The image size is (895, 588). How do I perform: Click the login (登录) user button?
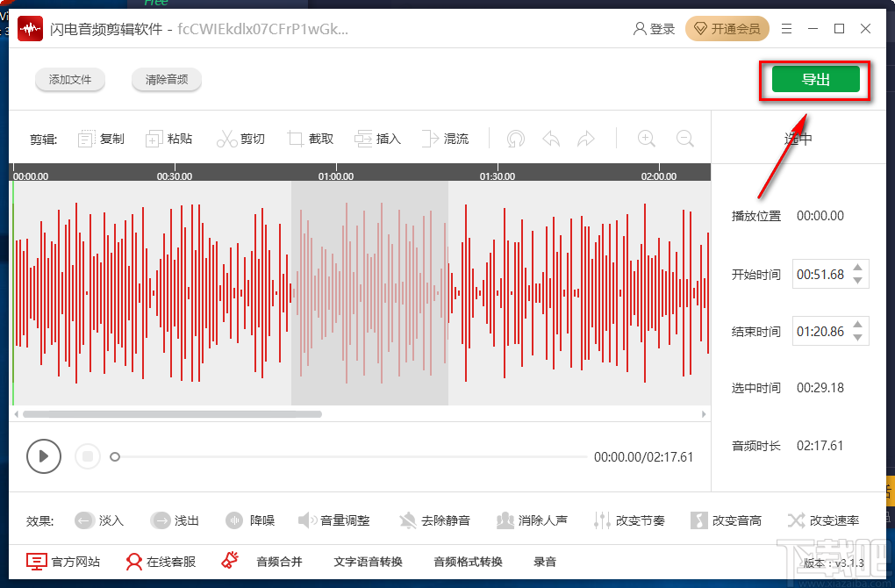tap(654, 29)
